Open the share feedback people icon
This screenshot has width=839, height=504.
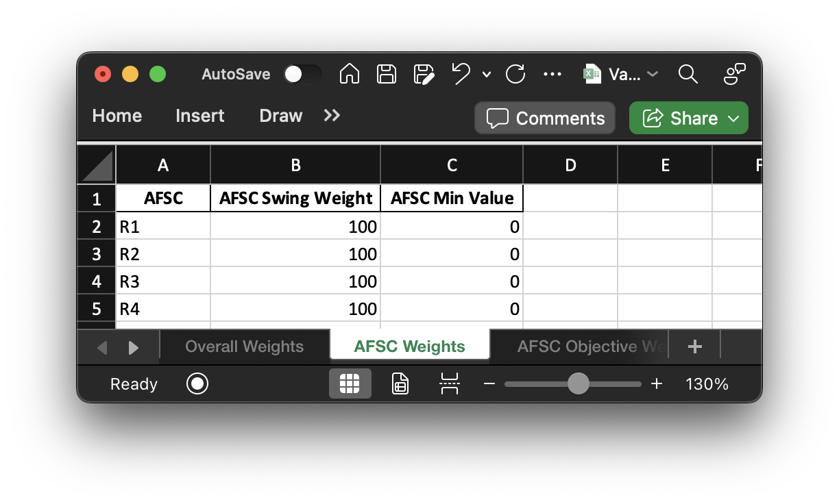click(x=734, y=74)
